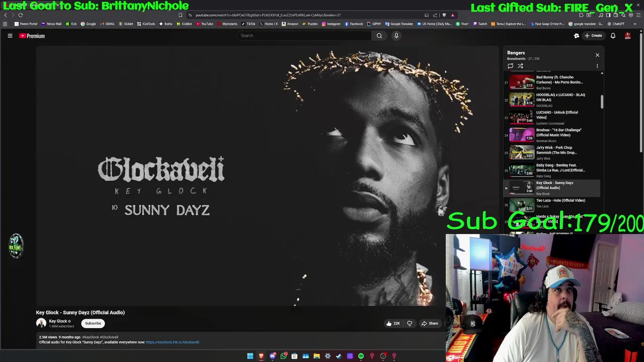Open WhatsApp icon on taskbar
Screen dimensions: 644x362
coord(283,356)
